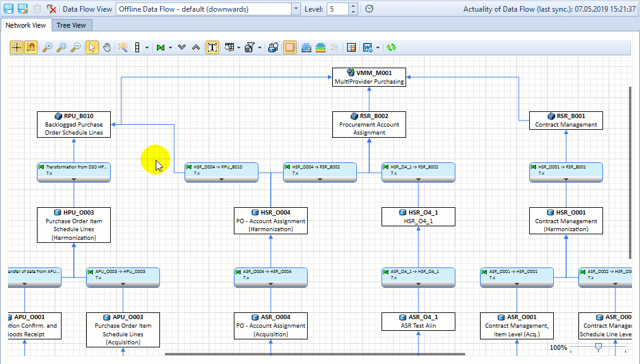Click the legend table icon

(x=351, y=47)
